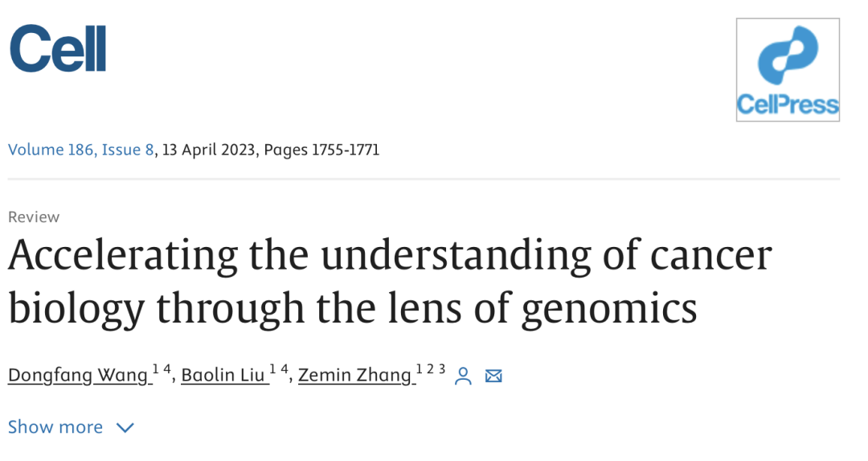Viewport: 868px width, 461px height.
Task: Expand details with the Show more chevron
Action: click(x=125, y=428)
